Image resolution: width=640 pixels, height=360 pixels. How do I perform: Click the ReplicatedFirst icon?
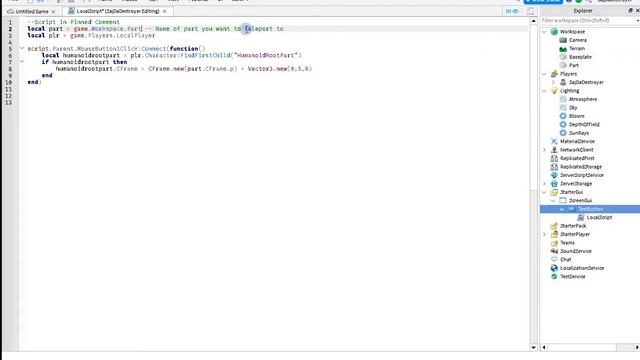tap(554, 158)
